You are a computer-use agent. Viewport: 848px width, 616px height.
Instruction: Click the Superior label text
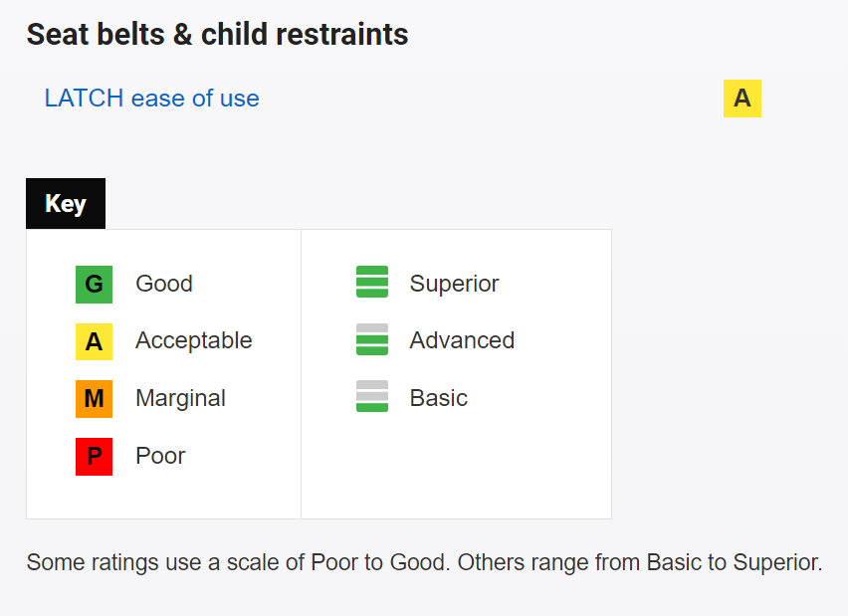454,284
